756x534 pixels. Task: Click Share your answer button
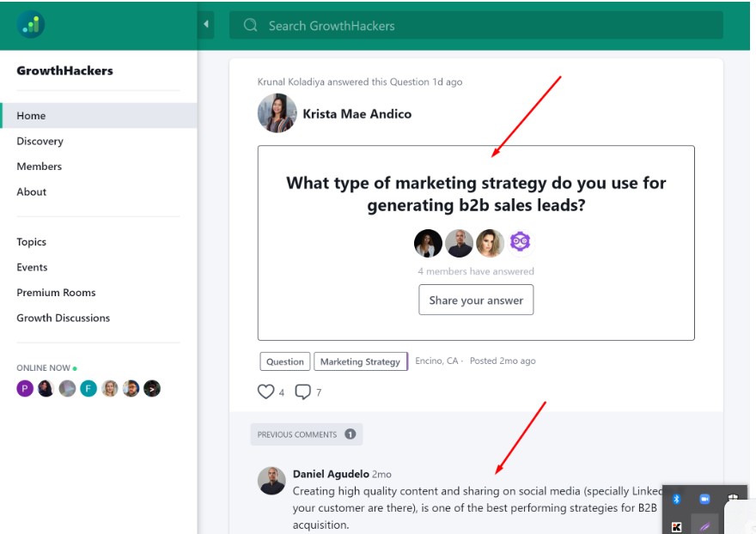click(x=476, y=300)
